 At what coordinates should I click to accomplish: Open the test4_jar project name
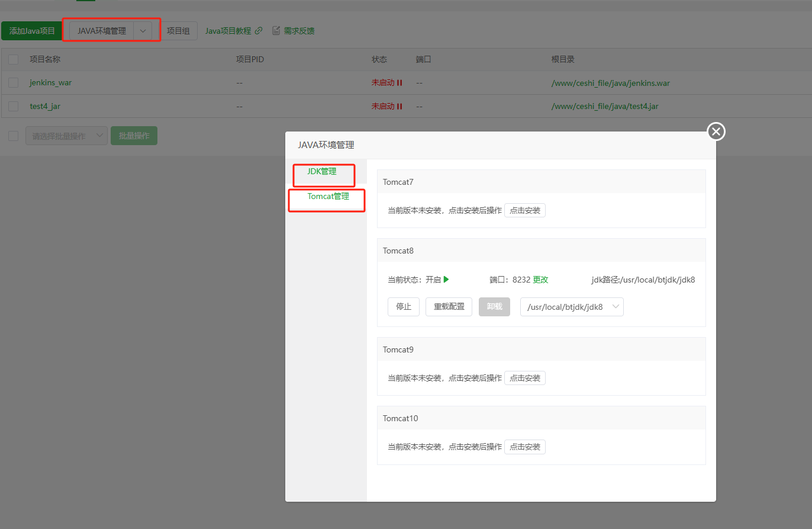tap(45, 107)
